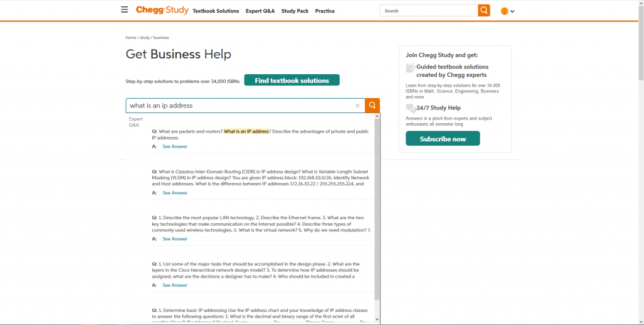The height and width of the screenshot is (325, 644).
Task: Expand the account dropdown chevron
Action: [513, 11]
